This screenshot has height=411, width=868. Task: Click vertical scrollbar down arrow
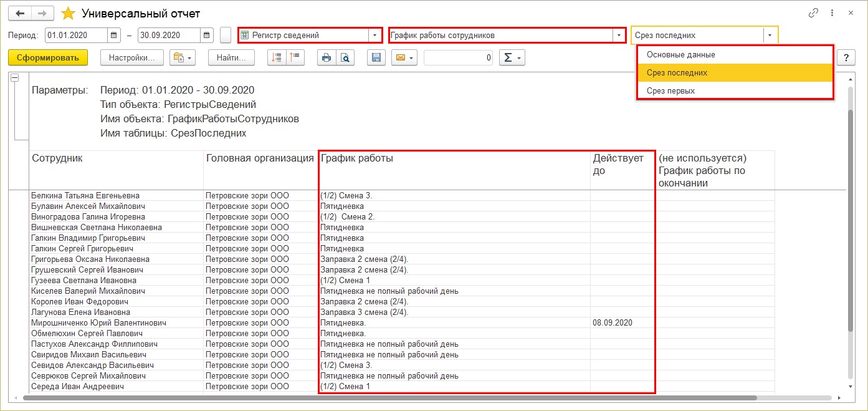tap(851, 387)
